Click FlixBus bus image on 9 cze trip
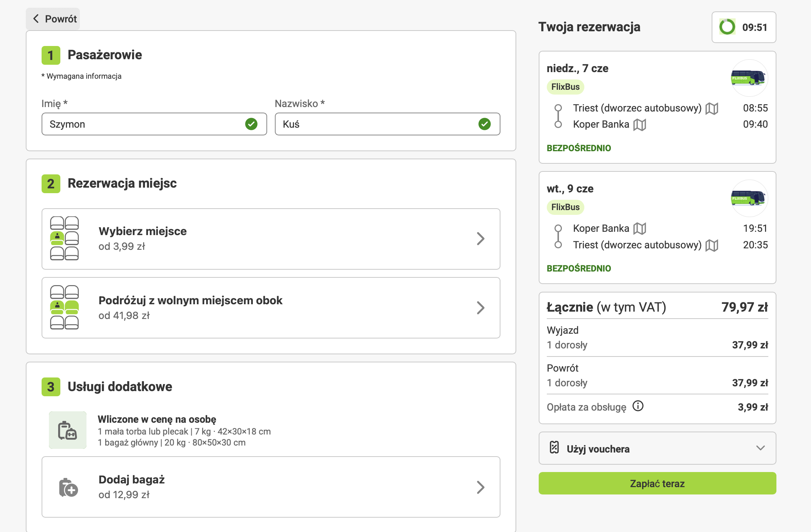The height and width of the screenshot is (532, 811). [x=748, y=198]
